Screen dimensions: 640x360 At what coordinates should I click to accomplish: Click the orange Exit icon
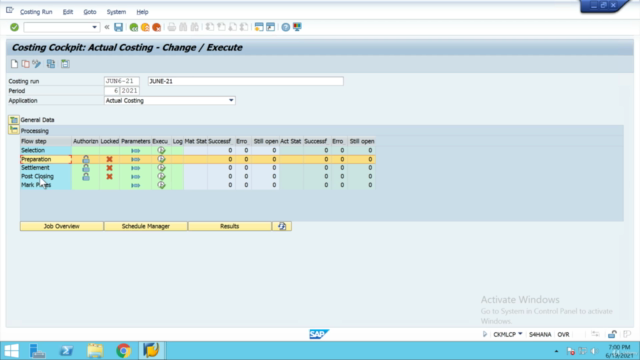(x=145, y=27)
